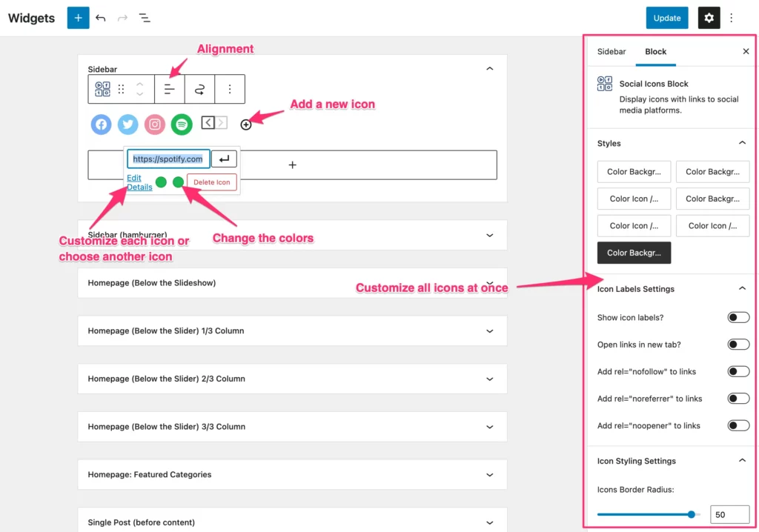The height and width of the screenshot is (532, 759).
Task: Click the Delete Icon button
Action: click(211, 182)
